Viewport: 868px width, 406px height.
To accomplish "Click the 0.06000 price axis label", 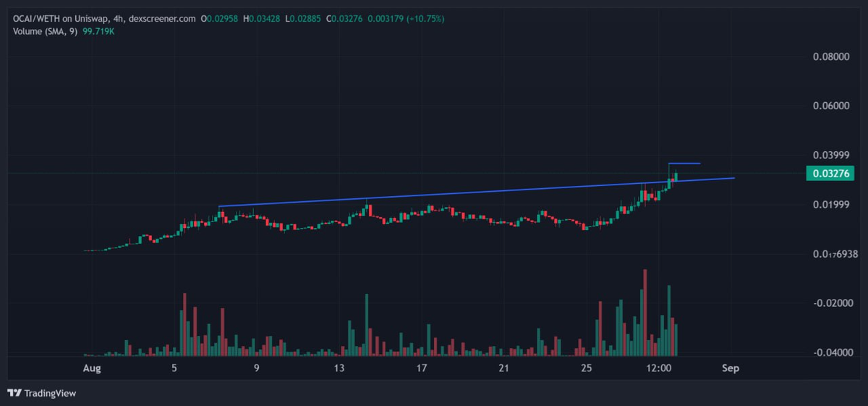I will pos(832,106).
